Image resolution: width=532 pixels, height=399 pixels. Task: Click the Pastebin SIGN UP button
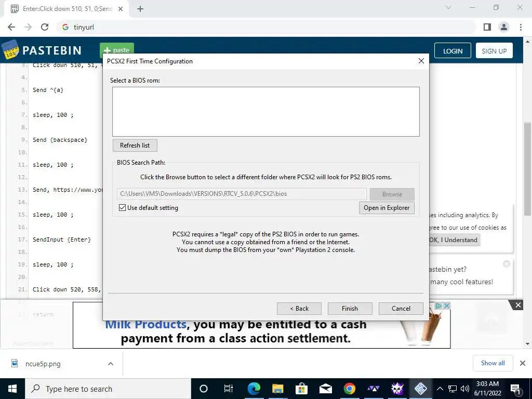494,51
